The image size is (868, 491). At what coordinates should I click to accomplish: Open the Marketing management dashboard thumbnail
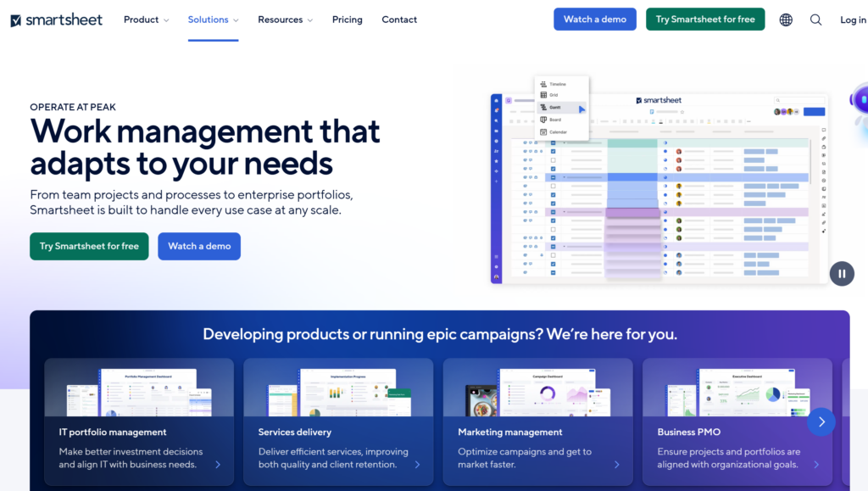537,389
